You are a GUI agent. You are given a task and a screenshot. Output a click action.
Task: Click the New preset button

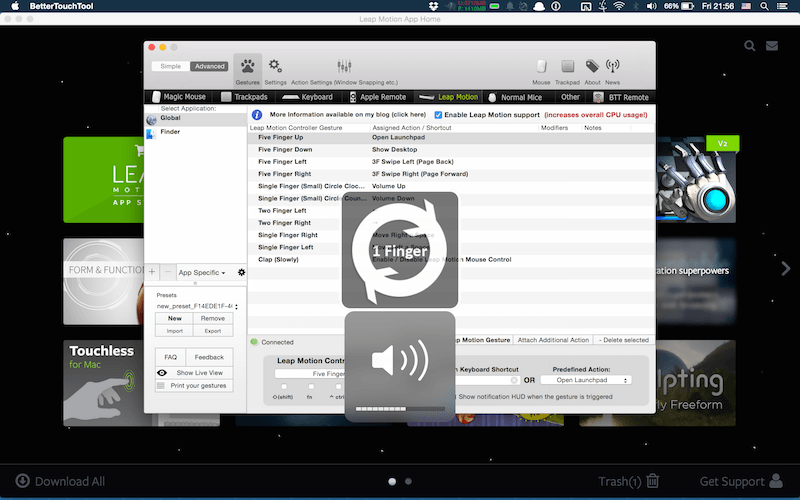click(174, 318)
